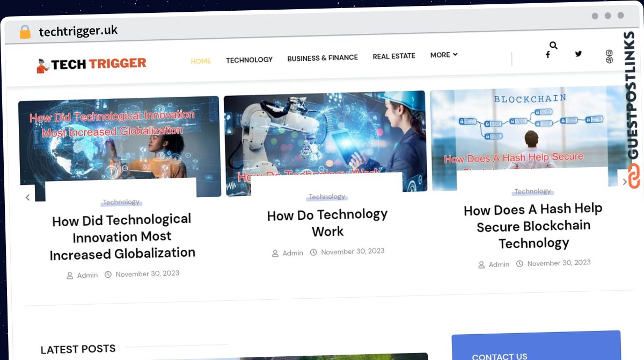Click Technology tag above Globalization article
644x360 pixels.
coord(121,202)
